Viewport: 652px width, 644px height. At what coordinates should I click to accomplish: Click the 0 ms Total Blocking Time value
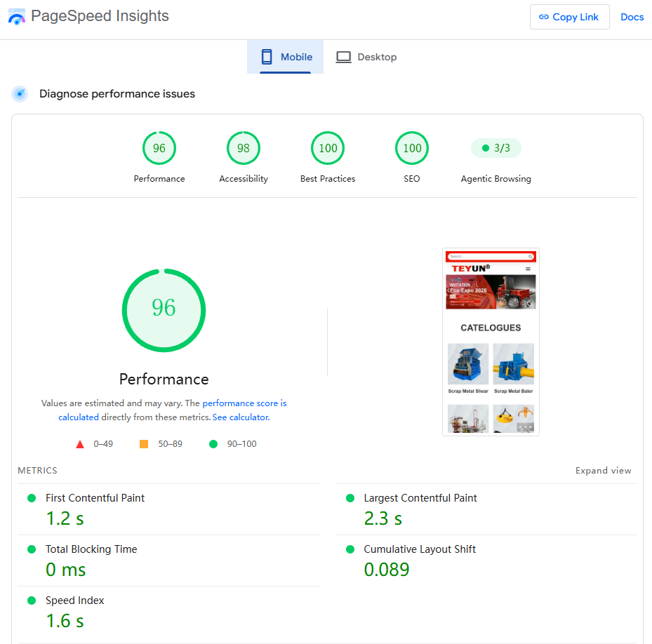pos(66,570)
